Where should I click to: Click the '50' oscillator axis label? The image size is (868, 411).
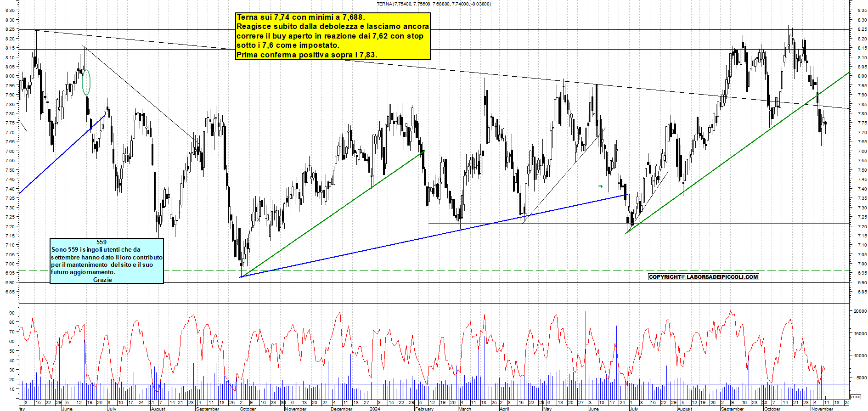pyautogui.click(x=11, y=351)
